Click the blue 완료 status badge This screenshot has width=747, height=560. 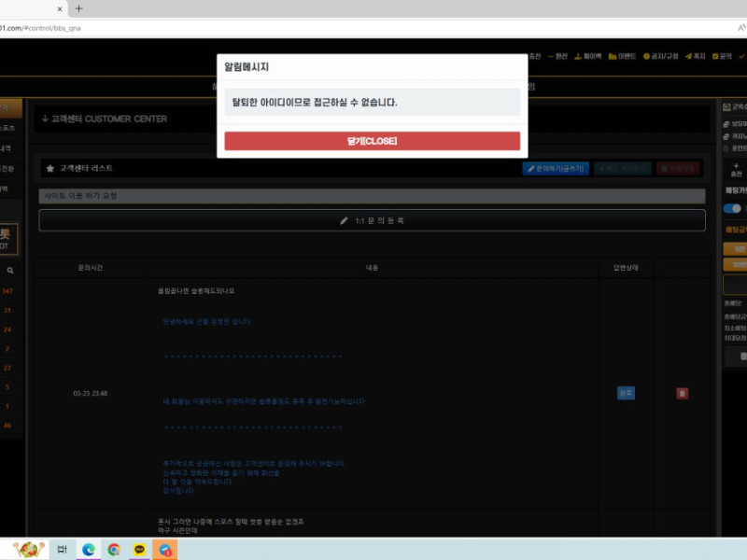coord(626,393)
